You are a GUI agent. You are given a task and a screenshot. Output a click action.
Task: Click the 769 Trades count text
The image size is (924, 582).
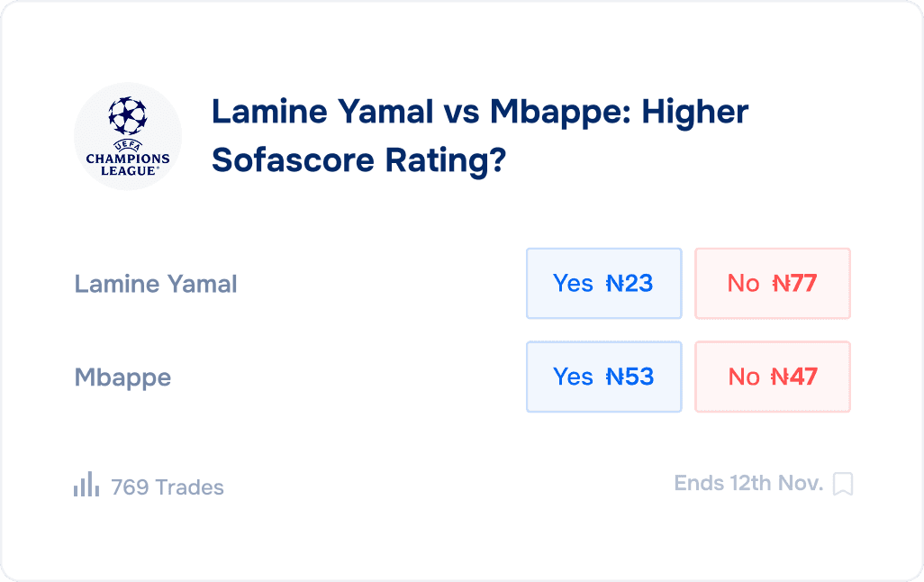pyautogui.click(x=167, y=487)
